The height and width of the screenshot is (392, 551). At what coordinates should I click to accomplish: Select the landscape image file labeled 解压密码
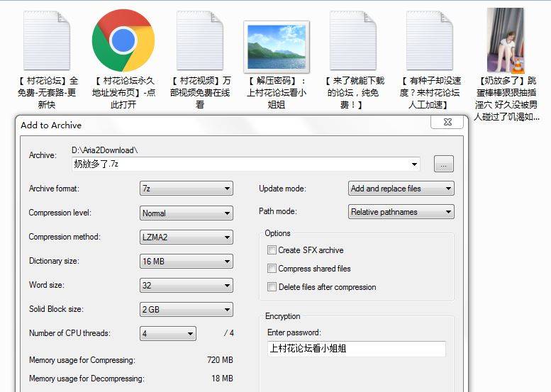(x=276, y=45)
